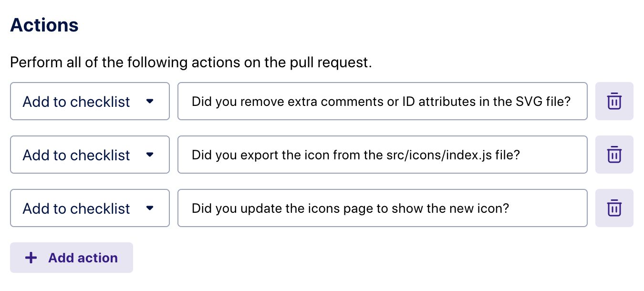Viewport: 644px width, 291px height.
Task: Open third row's Add to checklist dropdown
Action: click(90, 208)
